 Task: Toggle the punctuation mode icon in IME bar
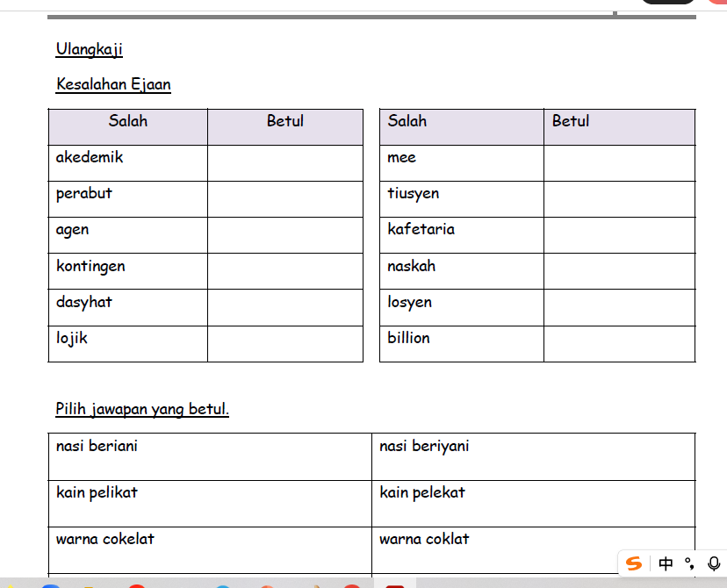point(690,563)
